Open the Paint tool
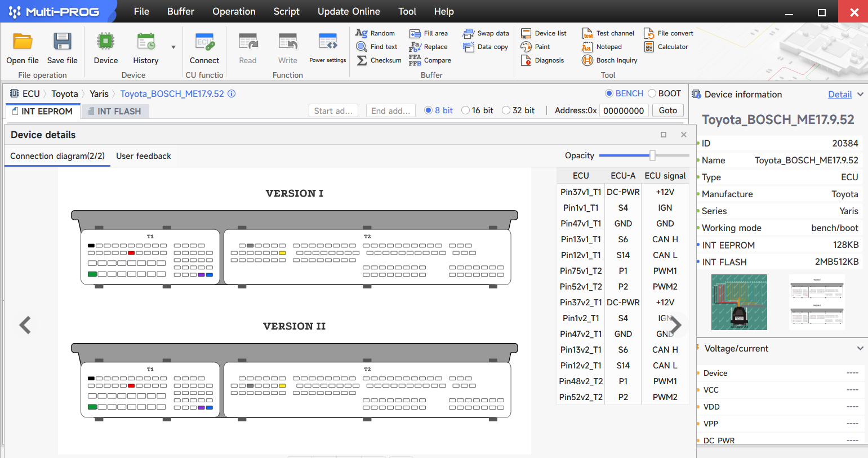Screen dimensions: 868x458 (x=535, y=47)
